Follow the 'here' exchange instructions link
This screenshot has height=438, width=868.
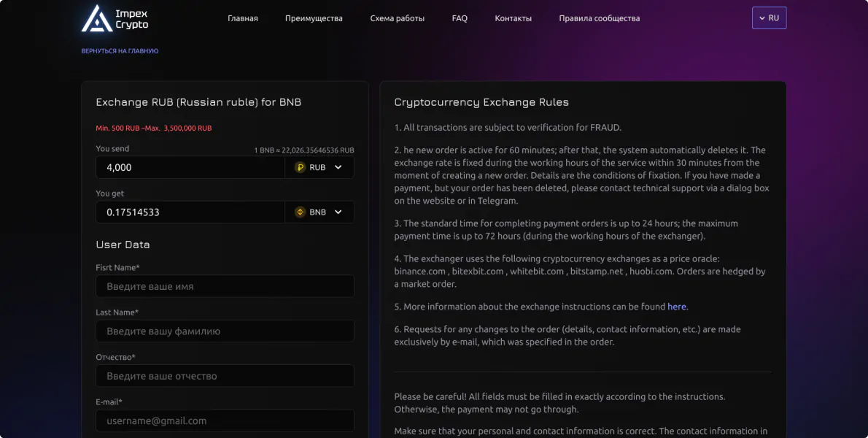point(676,306)
